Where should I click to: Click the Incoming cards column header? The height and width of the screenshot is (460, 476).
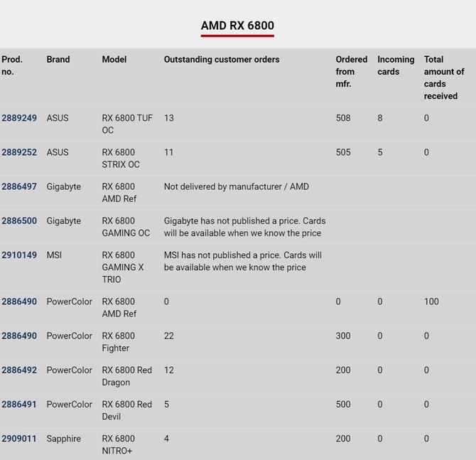click(396, 65)
